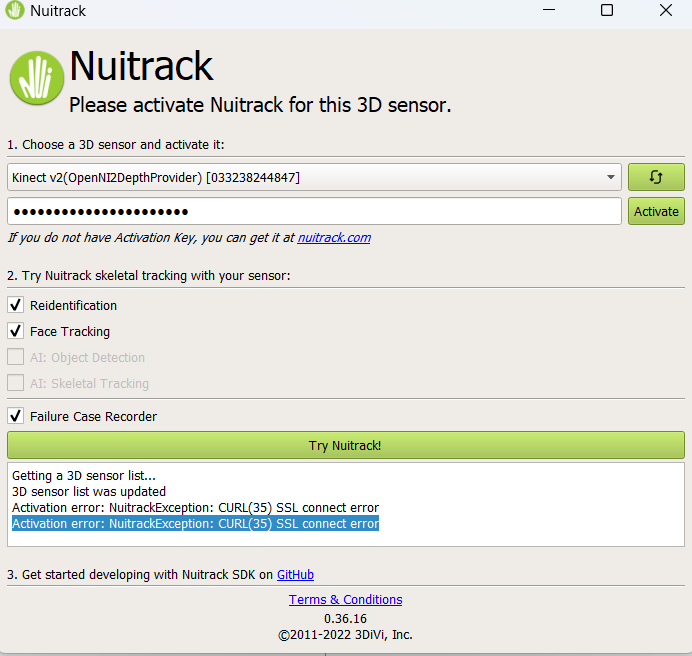This screenshot has width=692, height=656.
Task: Open the Terms & Conditions link
Action: coord(346,599)
